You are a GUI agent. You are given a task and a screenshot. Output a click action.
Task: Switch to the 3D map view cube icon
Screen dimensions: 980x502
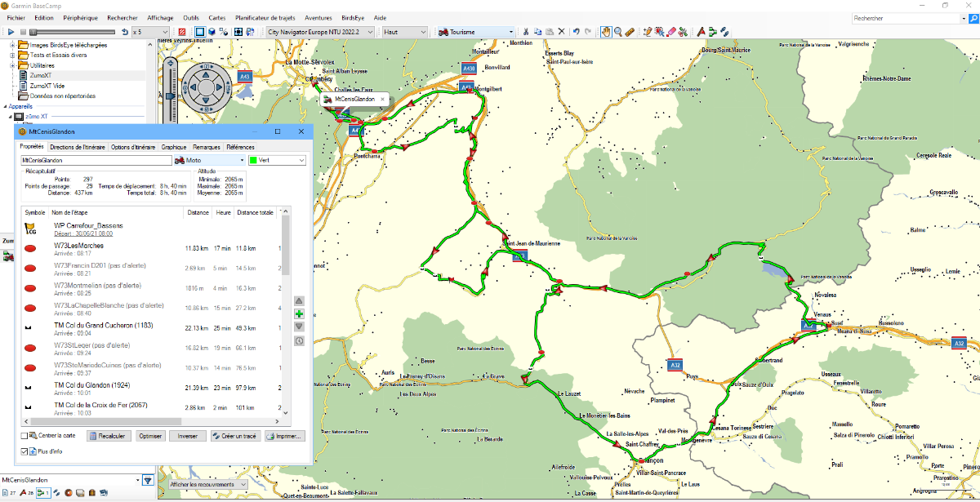[x=212, y=32]
